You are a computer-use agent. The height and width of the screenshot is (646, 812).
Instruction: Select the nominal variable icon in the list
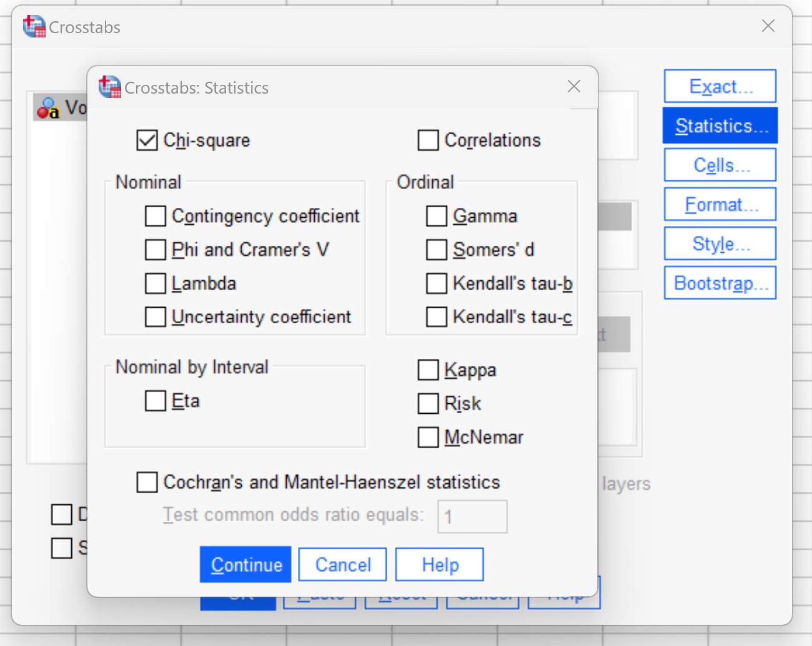(x=48, y=109)
